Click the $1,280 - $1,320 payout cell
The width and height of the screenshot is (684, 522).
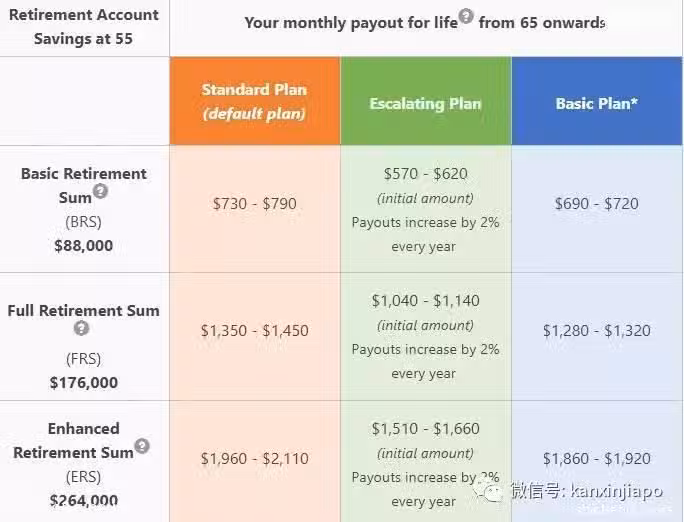[x=597, y=331]
